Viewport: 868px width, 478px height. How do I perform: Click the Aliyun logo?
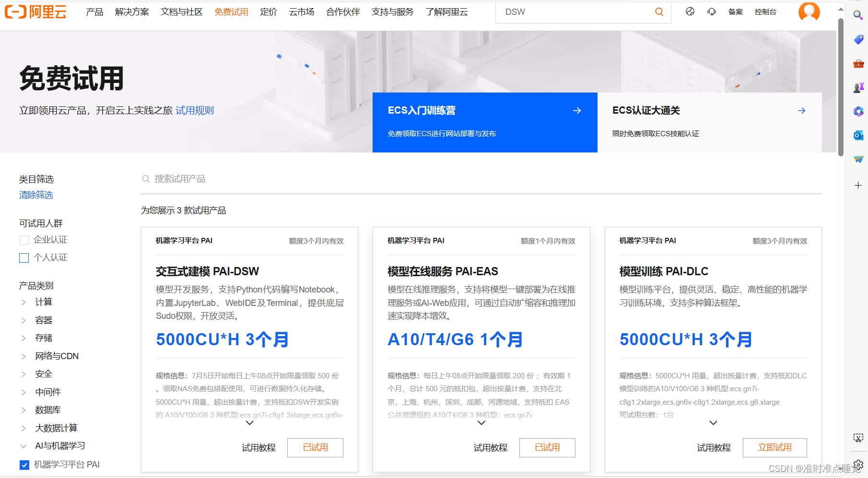tap(35, 12)
